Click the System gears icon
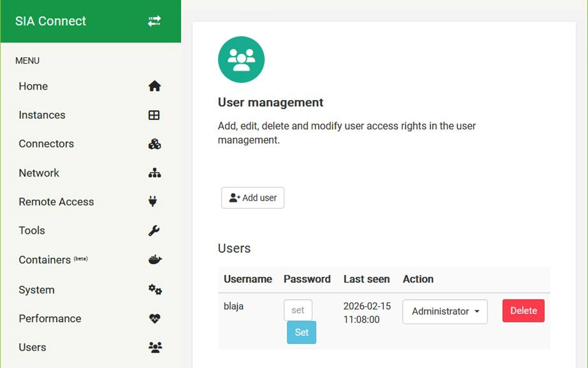 click(155, 290)
